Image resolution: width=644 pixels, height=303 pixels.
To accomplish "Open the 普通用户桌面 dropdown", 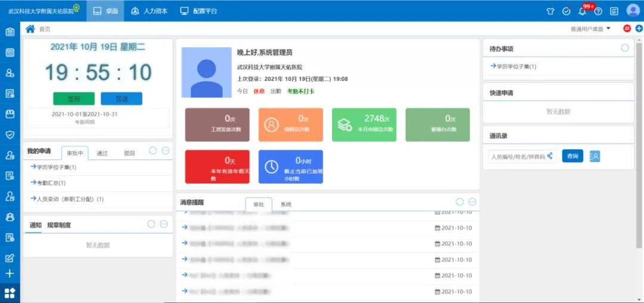I will (590, 29).
